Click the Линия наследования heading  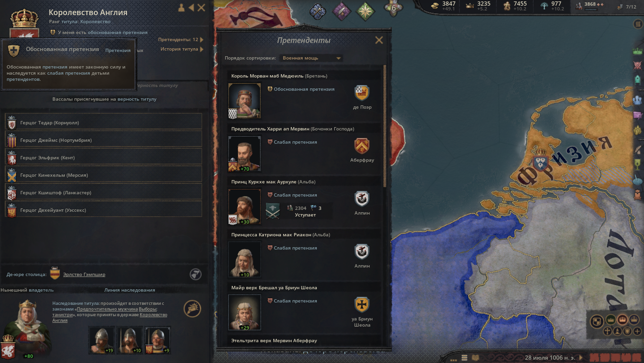[129, 290]
